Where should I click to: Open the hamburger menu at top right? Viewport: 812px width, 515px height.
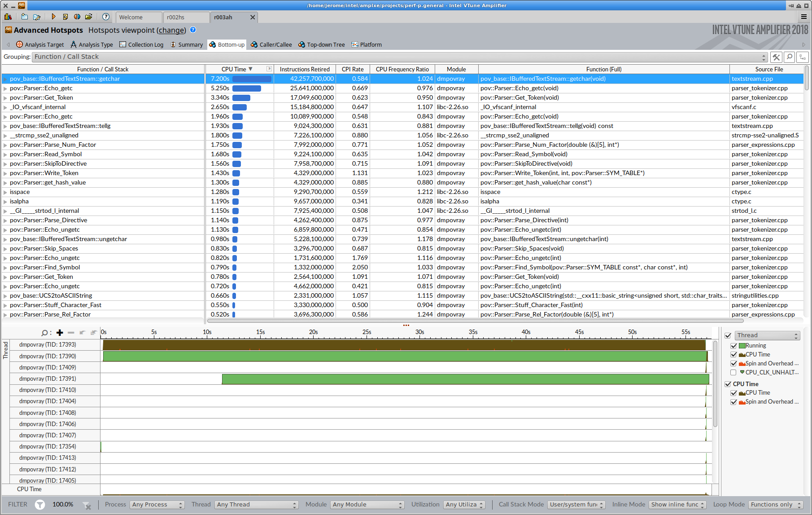(803, 17)
